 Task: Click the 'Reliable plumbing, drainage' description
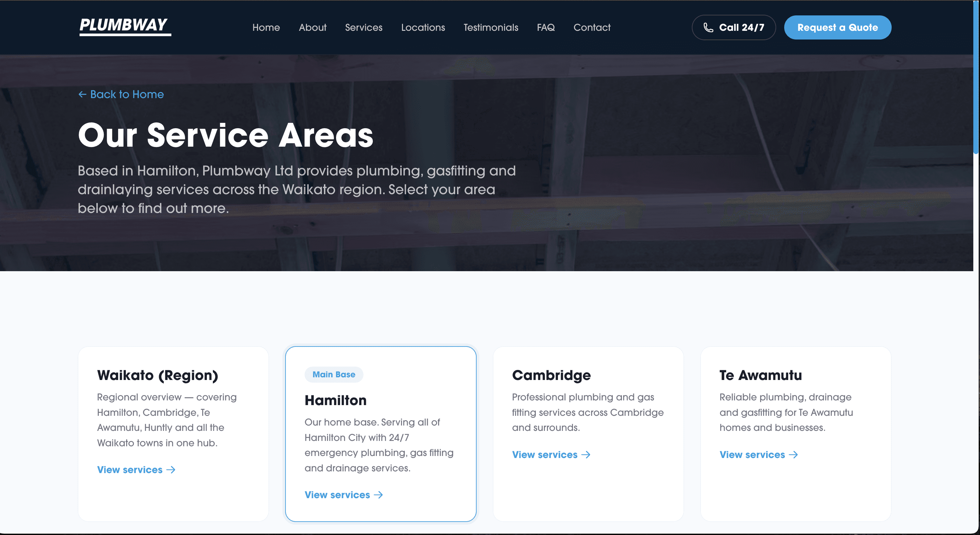click(x=786, y=412)
